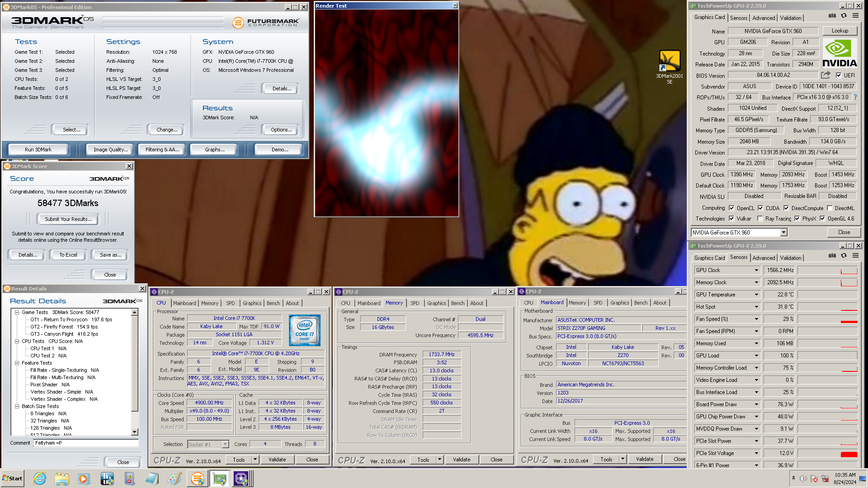
Task: Toggle the Vulkan checkbox
Action: [731, 219]
